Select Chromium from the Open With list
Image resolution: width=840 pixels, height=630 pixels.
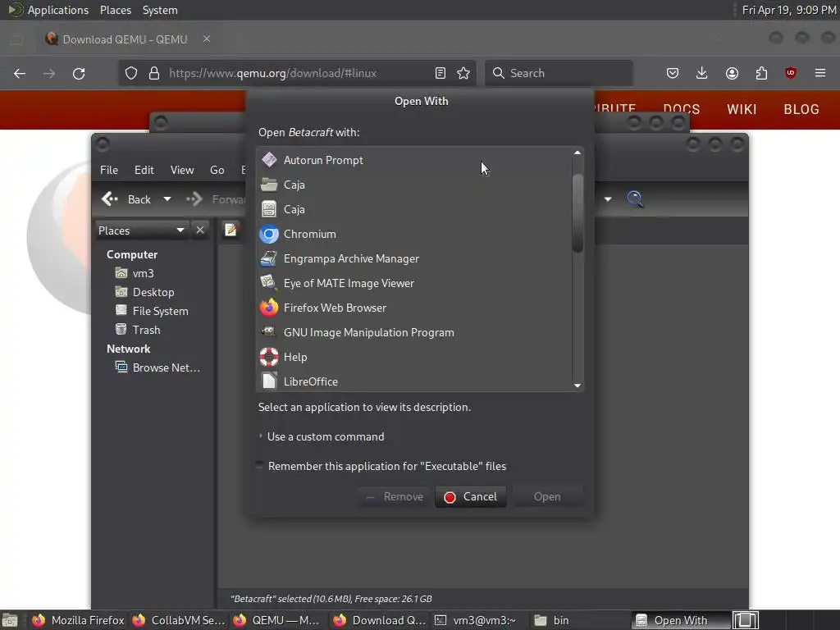[414, 234]
